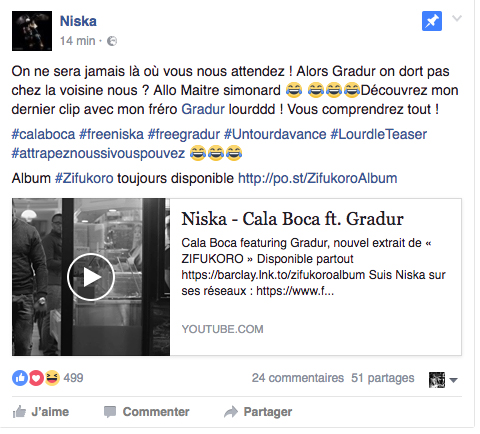This screenshot has height=434, width=480.
Task: Click the small profile avatar selector
Action: pyautogui.click(x=437, y=380)
